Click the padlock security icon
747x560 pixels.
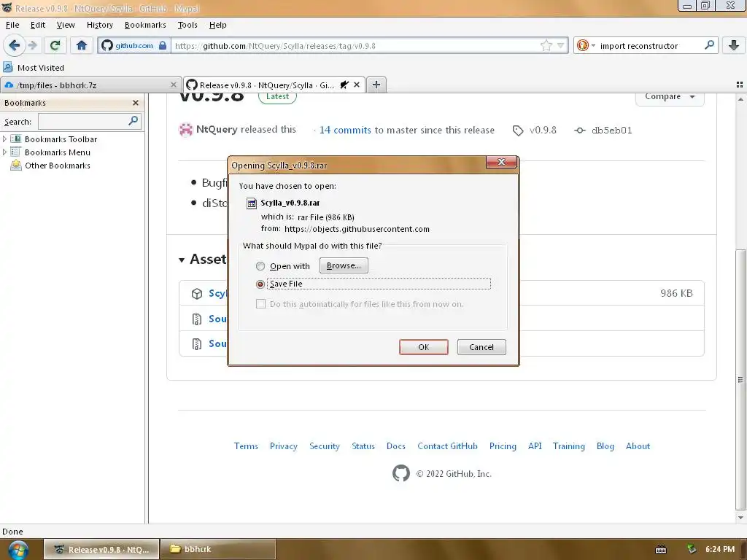pos(163,46)
